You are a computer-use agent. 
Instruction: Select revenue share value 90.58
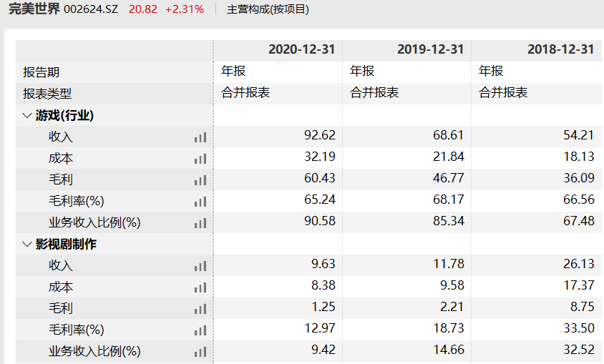coord(320,221)
